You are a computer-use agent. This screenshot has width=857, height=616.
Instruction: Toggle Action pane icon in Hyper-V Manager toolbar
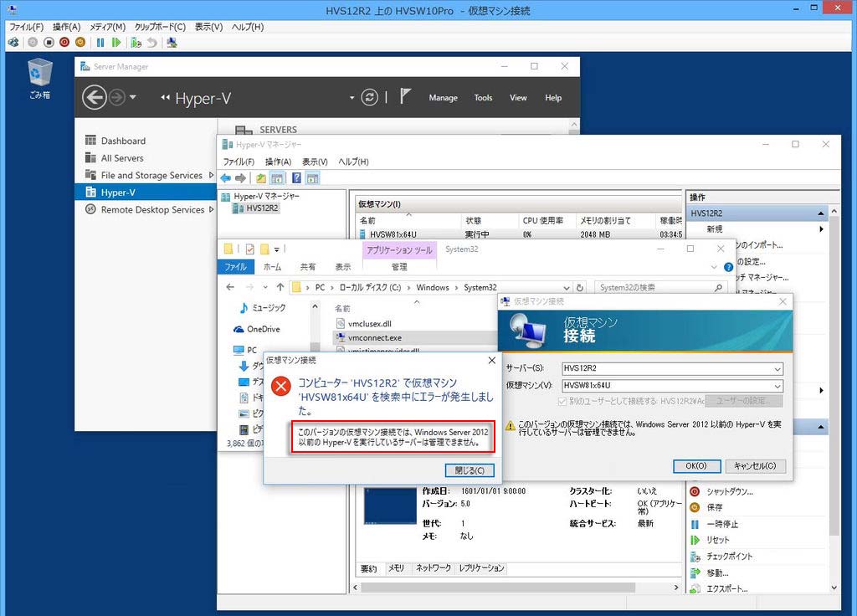(x=312, y=178)
